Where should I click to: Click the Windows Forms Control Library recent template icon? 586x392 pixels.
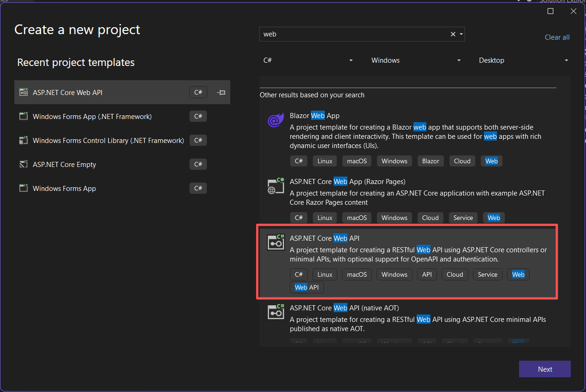tap(23, 140)
